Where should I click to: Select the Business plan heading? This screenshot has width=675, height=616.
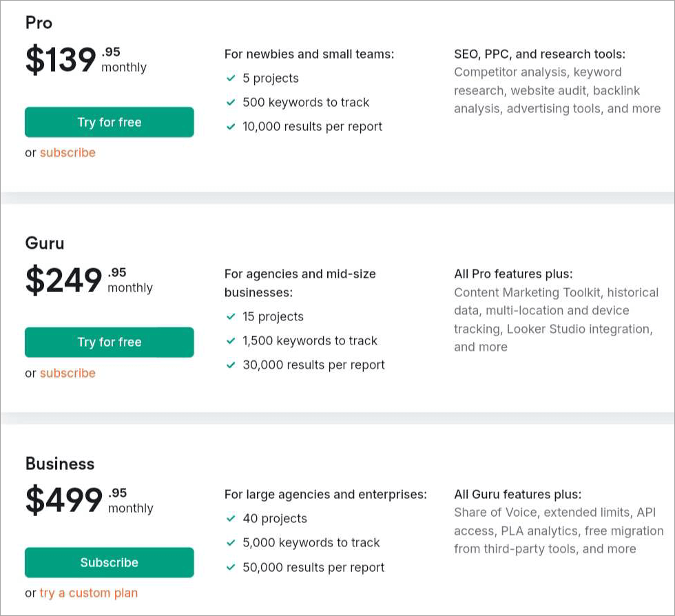point(60,464)
